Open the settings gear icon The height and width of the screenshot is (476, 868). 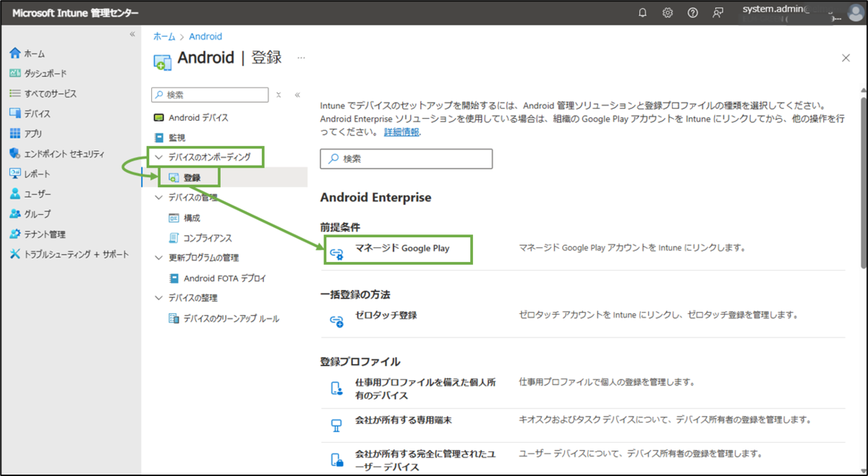click(668, 13)
